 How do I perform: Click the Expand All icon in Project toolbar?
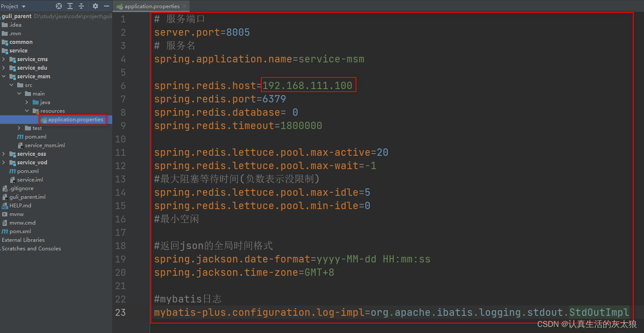point(70,6)
